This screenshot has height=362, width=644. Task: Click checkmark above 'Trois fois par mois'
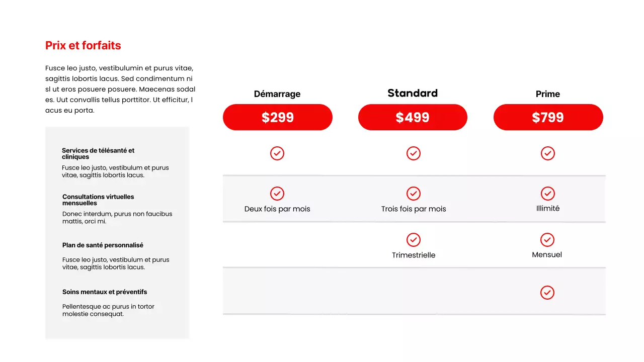pos(414,194)
